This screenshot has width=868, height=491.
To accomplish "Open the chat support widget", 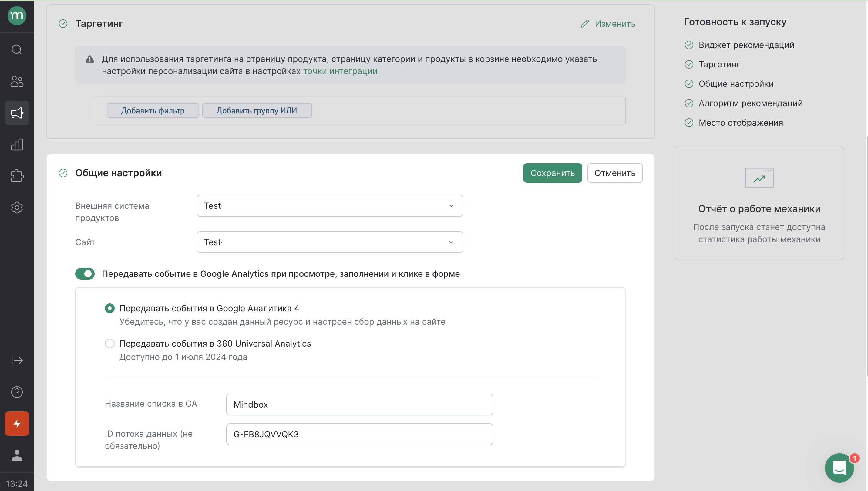I will point(839,468).
